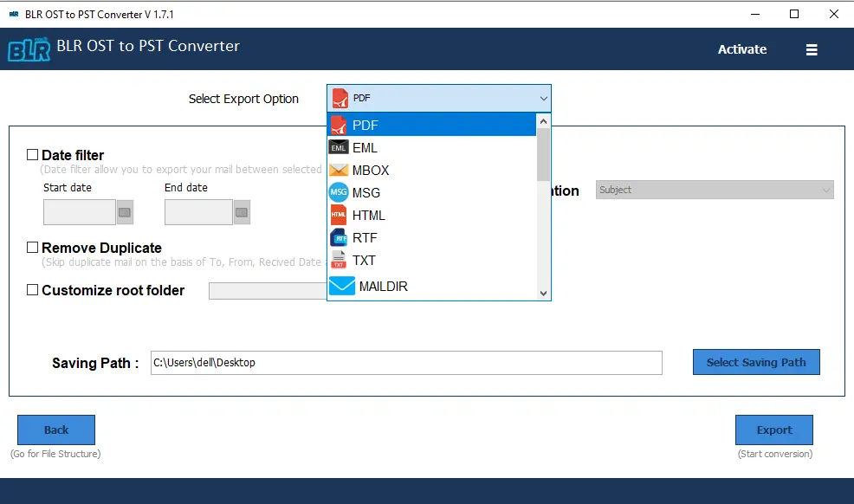Check the Remove Duplicate option
Screen dimensions: 854x504
32,248
